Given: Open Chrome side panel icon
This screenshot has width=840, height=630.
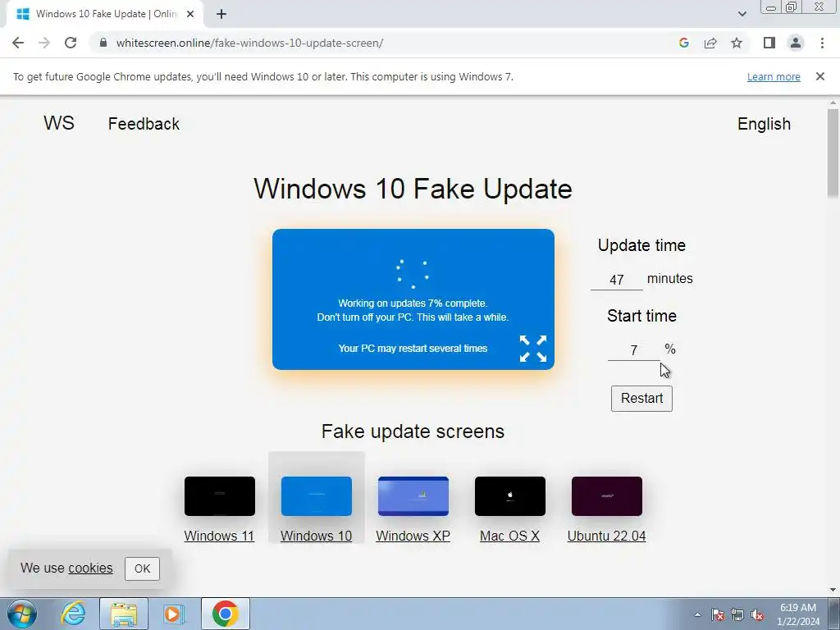Looking at the screenshot, I should click(x=769, y=43).
